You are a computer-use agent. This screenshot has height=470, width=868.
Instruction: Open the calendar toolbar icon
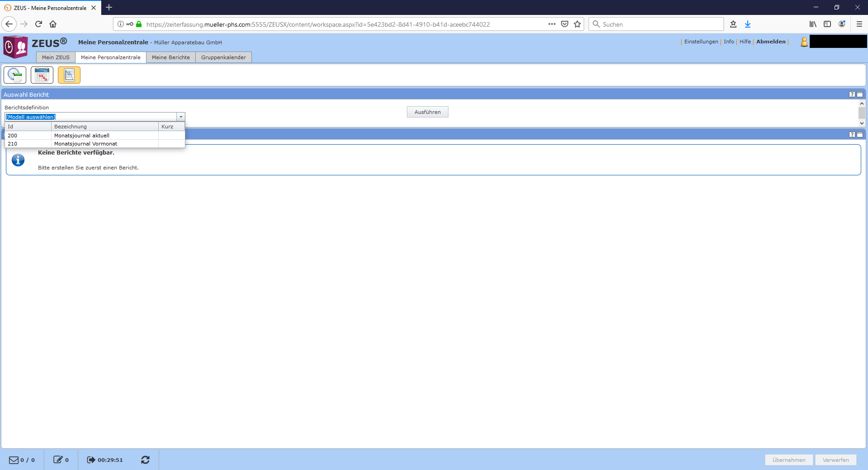coord(42,75)
